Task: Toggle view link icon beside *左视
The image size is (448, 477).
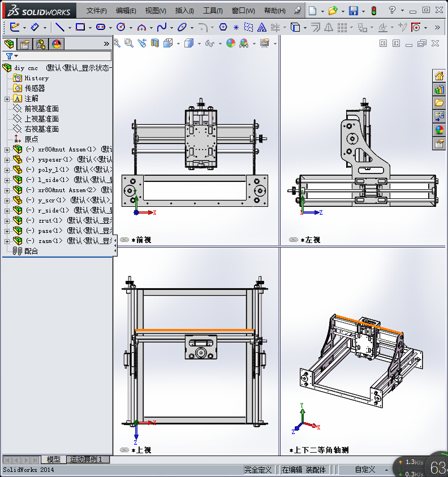Action: (293, 240)
